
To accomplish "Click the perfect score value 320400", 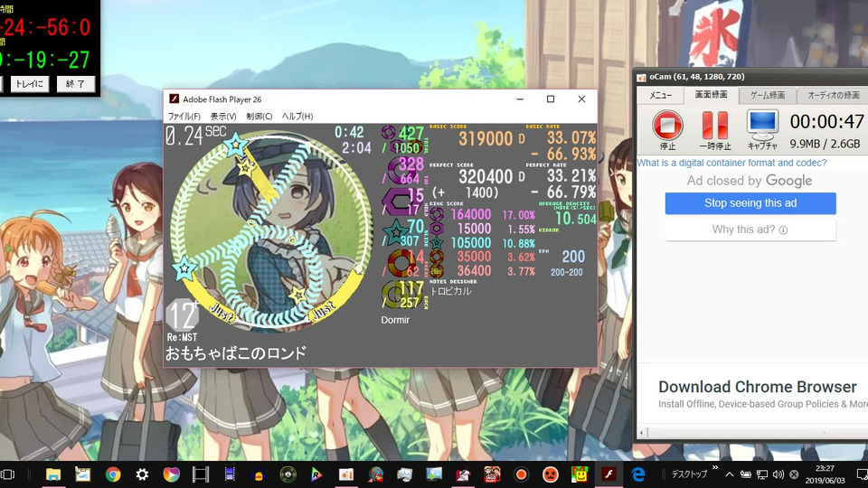I will (x=486, y=176).
